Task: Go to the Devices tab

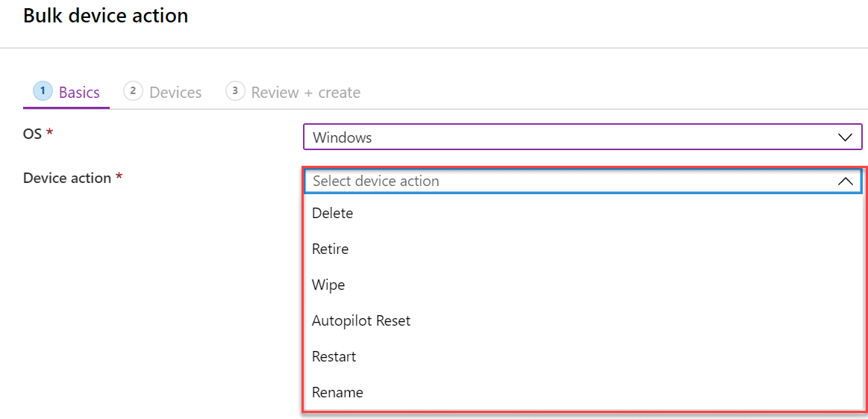Action: (x=163, y=92)
